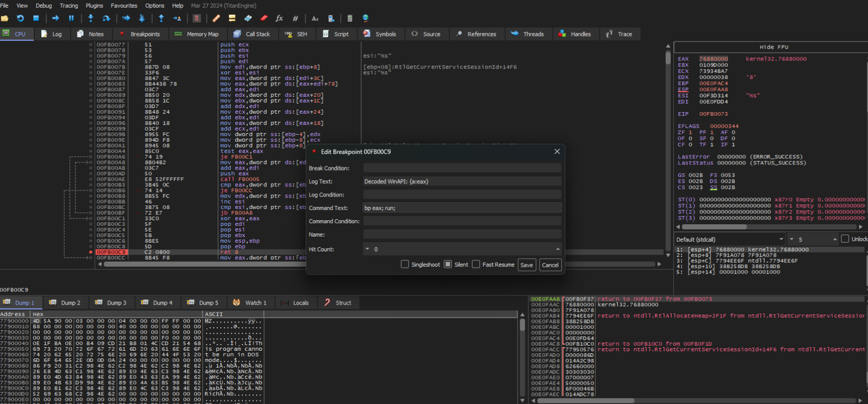Open the Default (stdcall) calling convention dropdown
The width and height of the screenshot is (868, 404).
click(x=730, y=239)
